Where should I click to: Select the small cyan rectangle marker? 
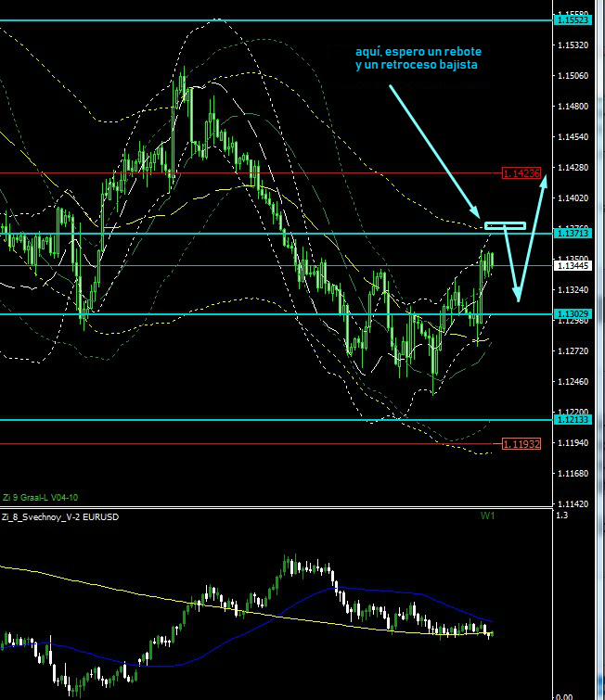pyautogui.click(x=505, y=224)
